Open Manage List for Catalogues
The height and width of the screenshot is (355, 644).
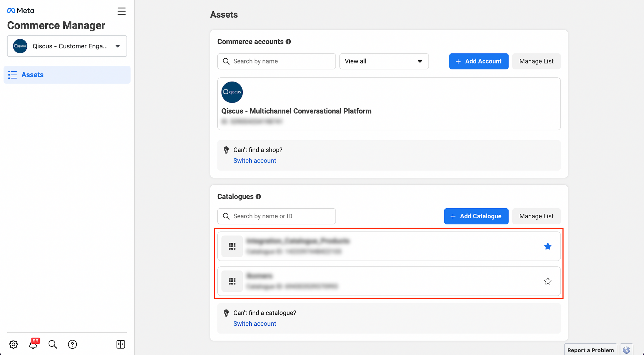[536, 216]
